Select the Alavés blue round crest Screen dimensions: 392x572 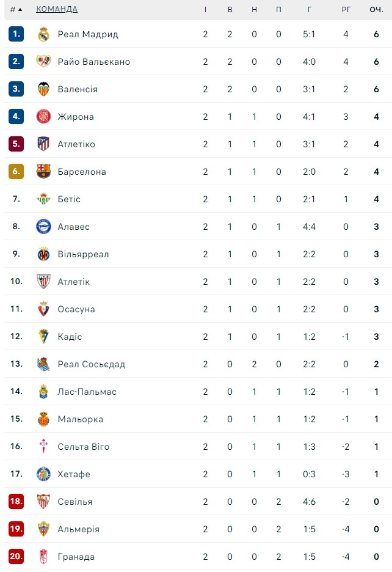pos(43,227)
